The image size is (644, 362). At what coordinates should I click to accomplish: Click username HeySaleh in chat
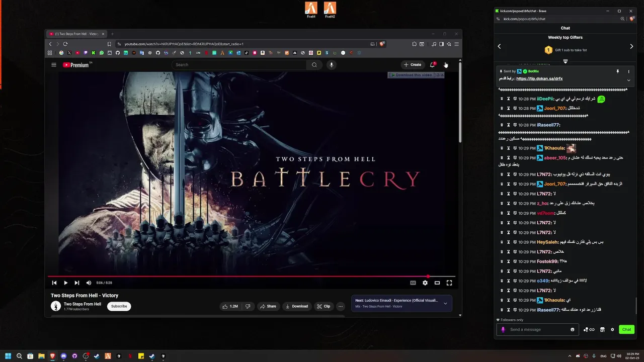point(547,242)
